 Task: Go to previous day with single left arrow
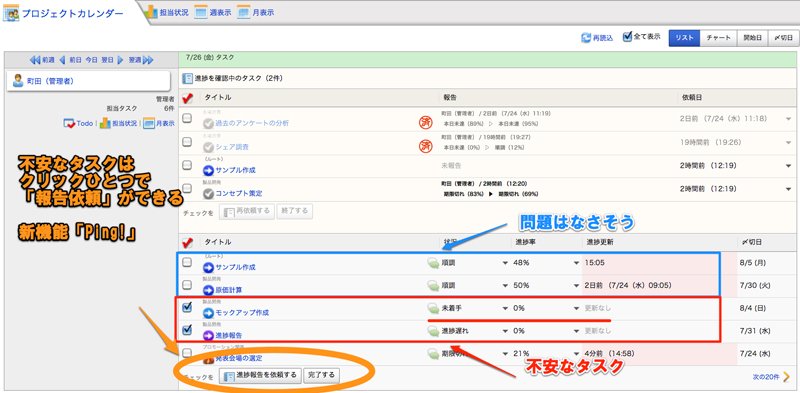pyautogui.click(x=62, y=60)
